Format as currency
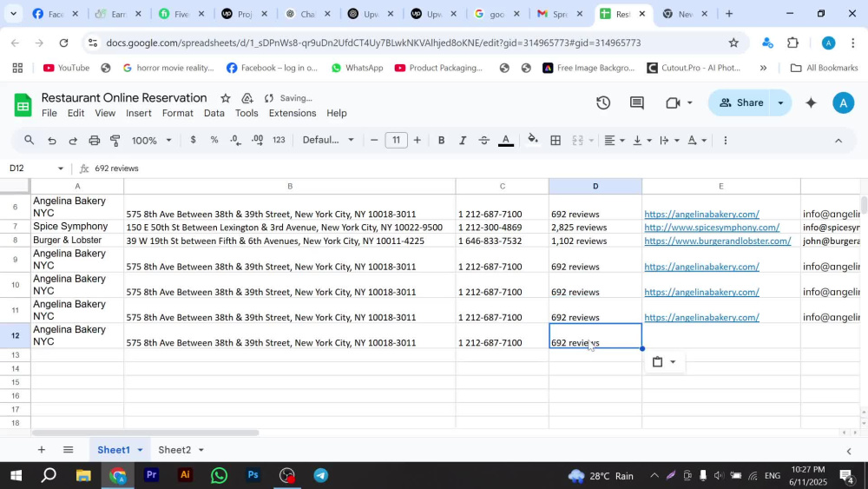Image resolution: width=868 pixels, height=489 pixels. click(x=193, y=140)
